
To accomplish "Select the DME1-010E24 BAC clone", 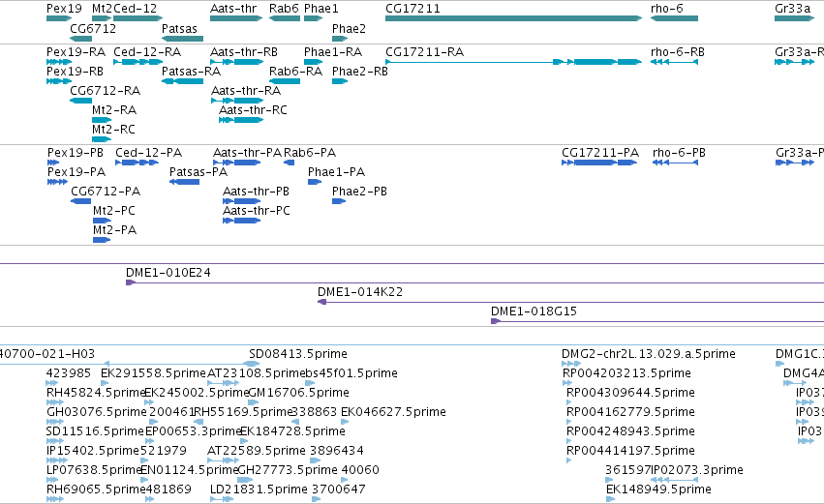I will point(475,283).
